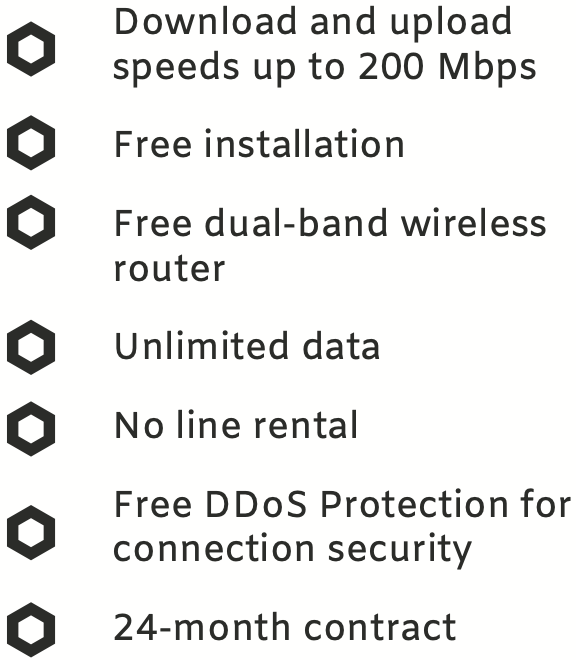
Task: Click the word 'installation'
Action: (305, 144)
